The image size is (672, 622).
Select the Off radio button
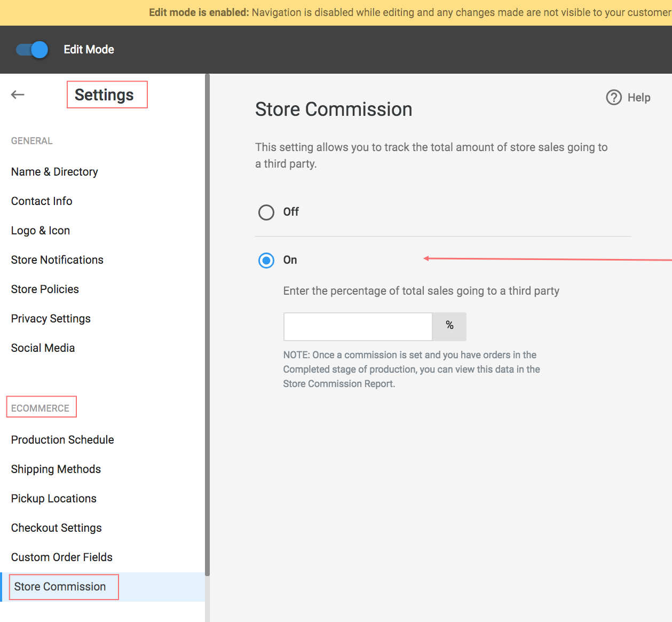click(x=266, y=212)
